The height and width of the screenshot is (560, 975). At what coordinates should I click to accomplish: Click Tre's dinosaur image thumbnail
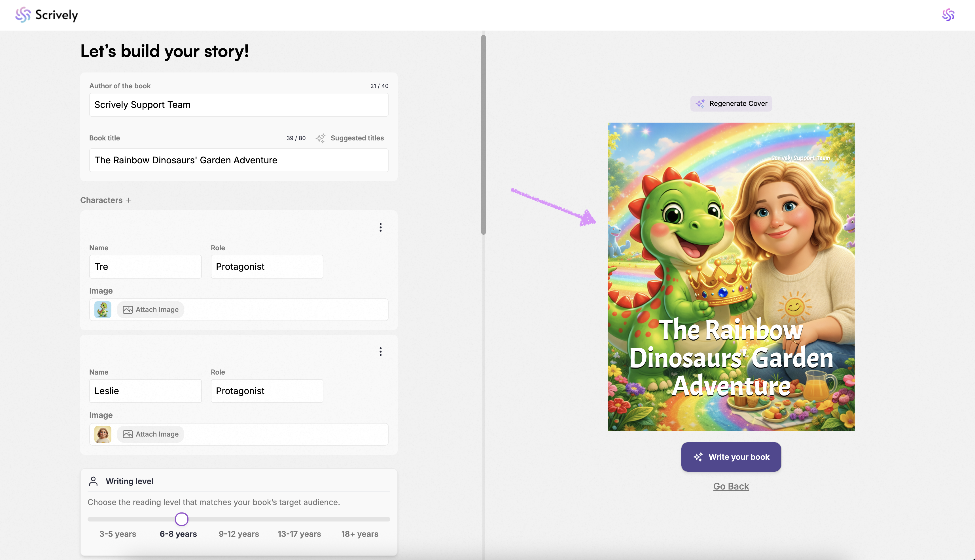click(x=103, y=310)
